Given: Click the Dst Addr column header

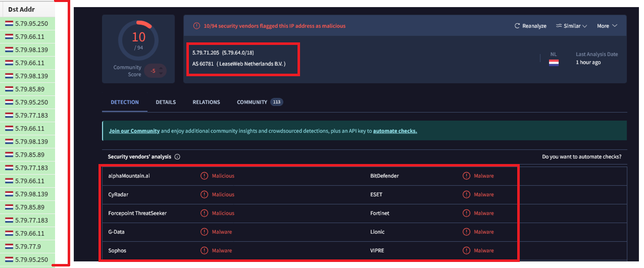Looking at the screenshot, I should coord(22,10).
